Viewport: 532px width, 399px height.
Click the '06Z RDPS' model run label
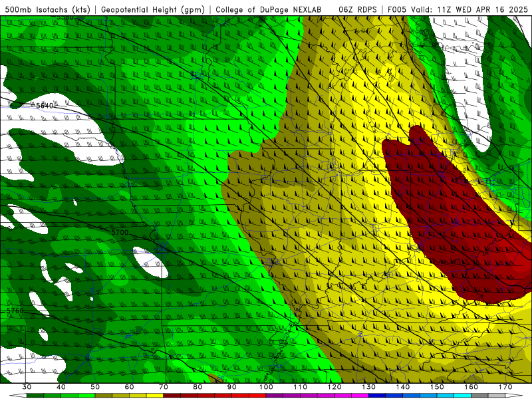[358, 9]
